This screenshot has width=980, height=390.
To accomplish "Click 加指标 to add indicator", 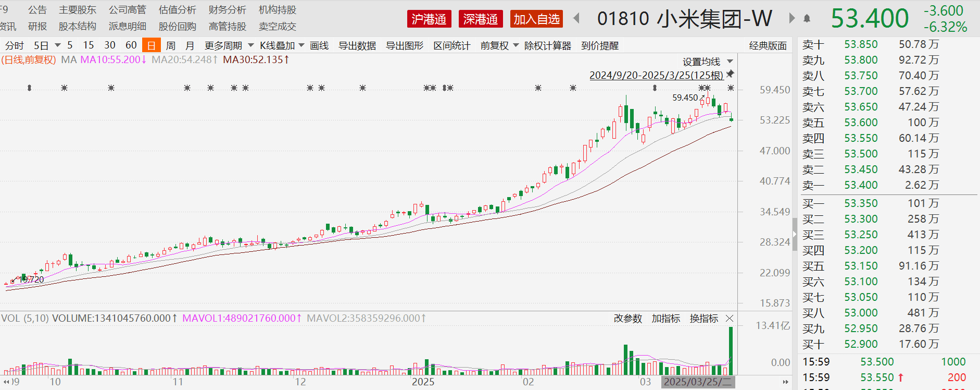I will (666, 319).
